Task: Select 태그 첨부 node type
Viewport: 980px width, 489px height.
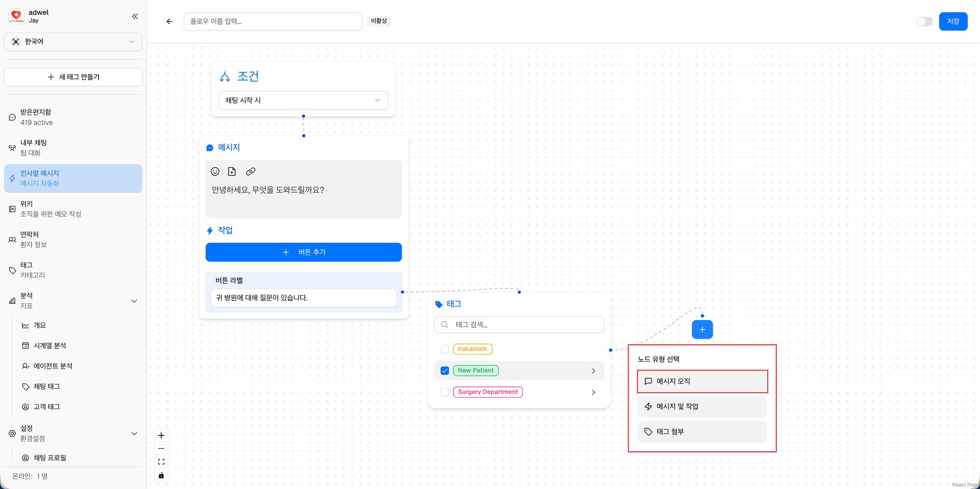Action: click(x=702, y=432)
